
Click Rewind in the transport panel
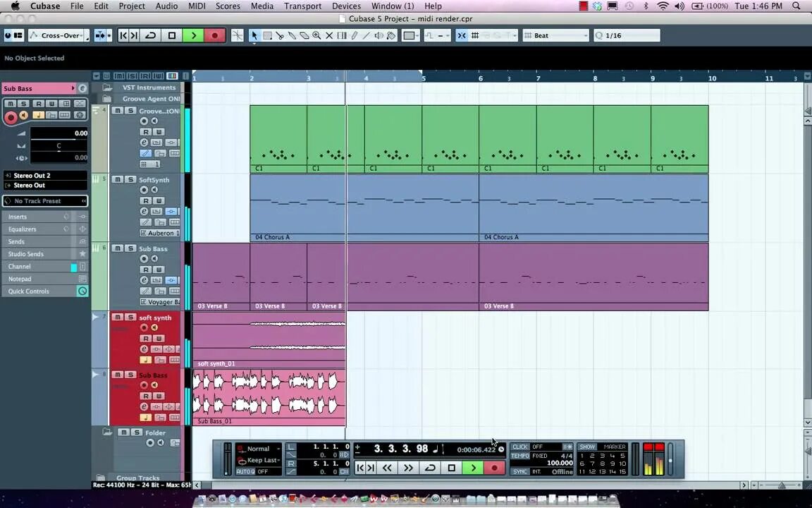tap(387, 468)
